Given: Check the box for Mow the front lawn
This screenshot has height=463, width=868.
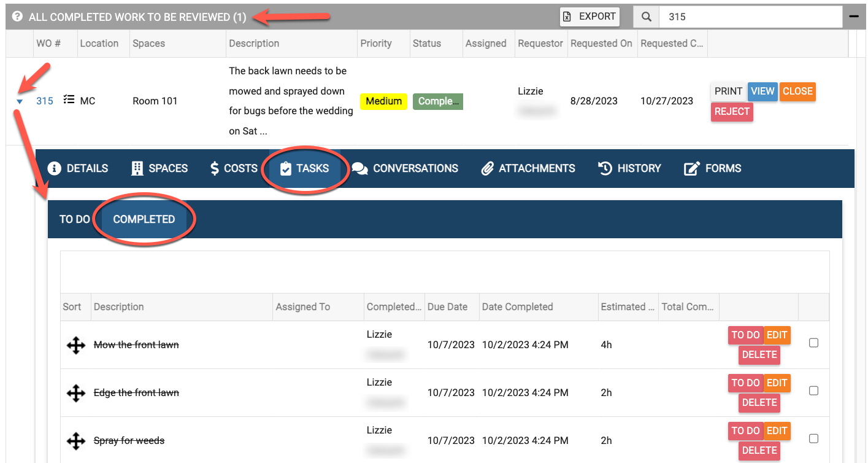Looking at the screenshot, I should coord(813,343).
